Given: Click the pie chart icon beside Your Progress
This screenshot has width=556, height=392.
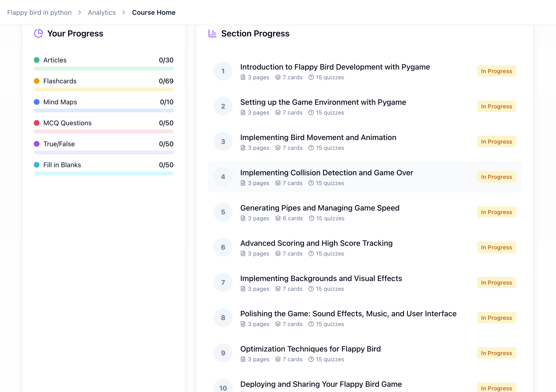Looking at the screenshot, I should [x=38, y=33].
